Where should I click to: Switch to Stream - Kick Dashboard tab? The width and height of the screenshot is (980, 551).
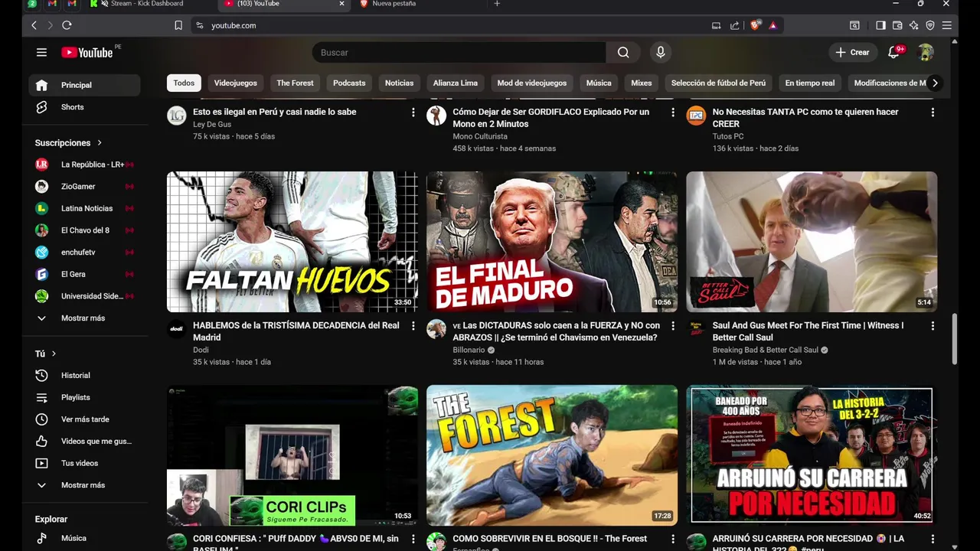click(145, 4)
